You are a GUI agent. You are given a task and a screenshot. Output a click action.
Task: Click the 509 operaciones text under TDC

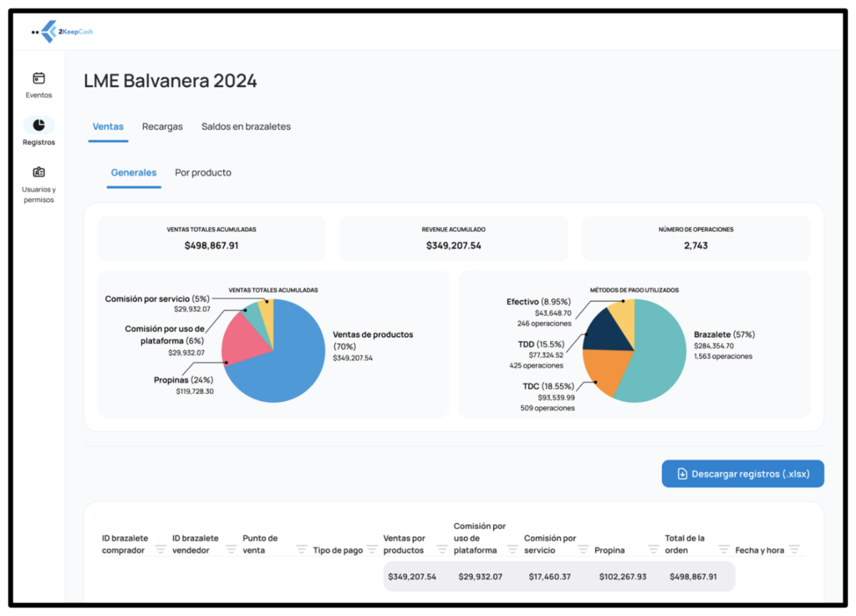(548, 408)
